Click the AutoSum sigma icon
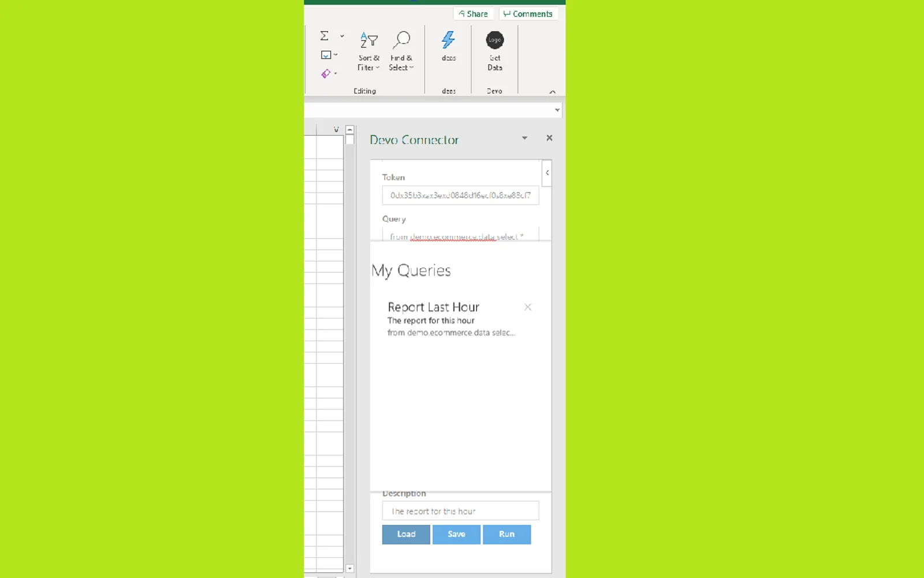Image resolution: width=924 pixels, height=578 pixels. (325, 36)
